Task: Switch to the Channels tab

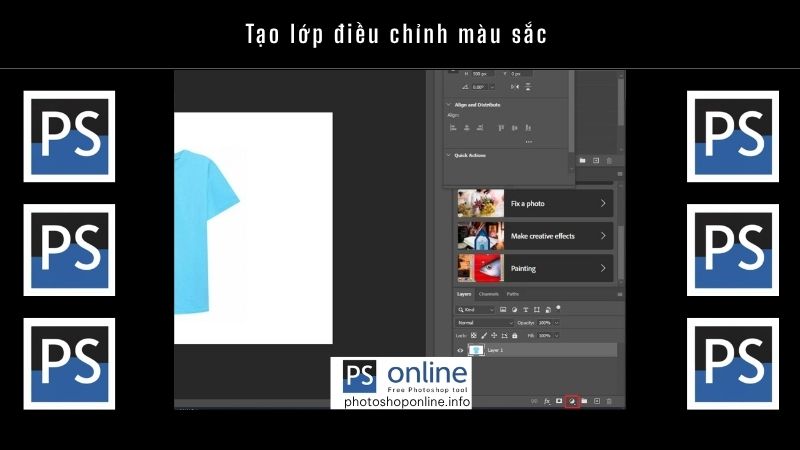Action: [488, 294]
